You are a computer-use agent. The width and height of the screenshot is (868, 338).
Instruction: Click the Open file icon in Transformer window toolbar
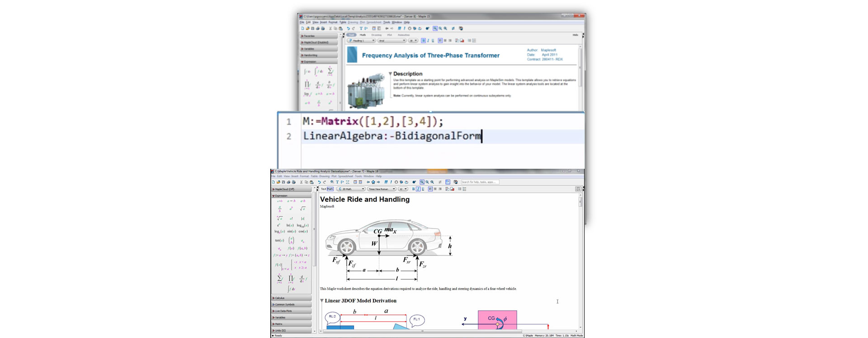[x=307, y=29]
